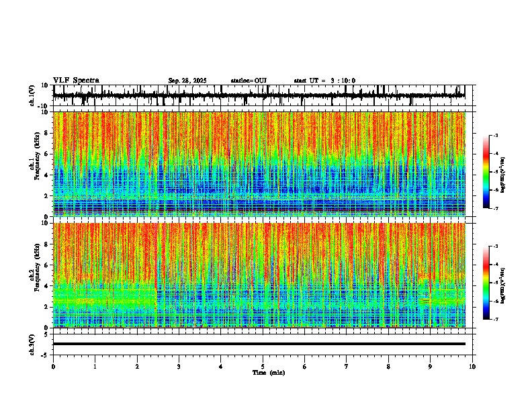The height and width of the screenshot is (411, 532).
Task: Click the time axis tick label "7"
Action: [347, 367]
